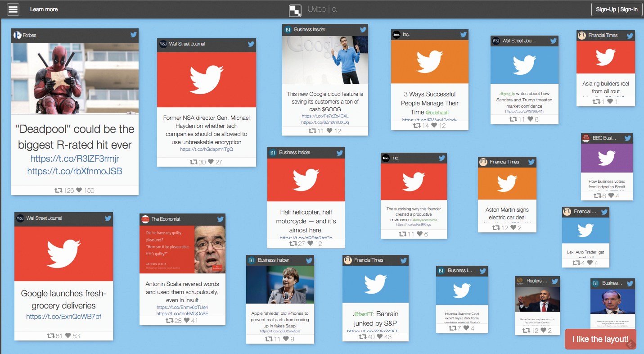The image size is (644, 354).
Task: Click the Sign-Up | Sign-In button
Action: click(617, 9)
